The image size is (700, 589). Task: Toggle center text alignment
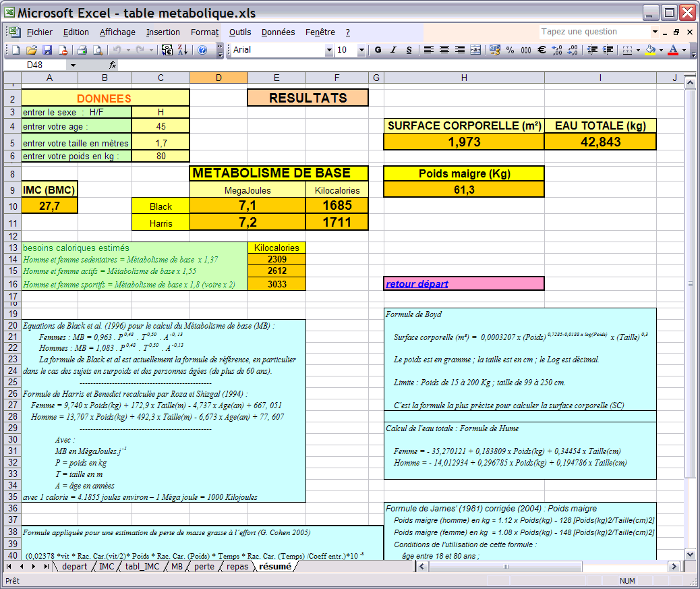tap(444, 50)
